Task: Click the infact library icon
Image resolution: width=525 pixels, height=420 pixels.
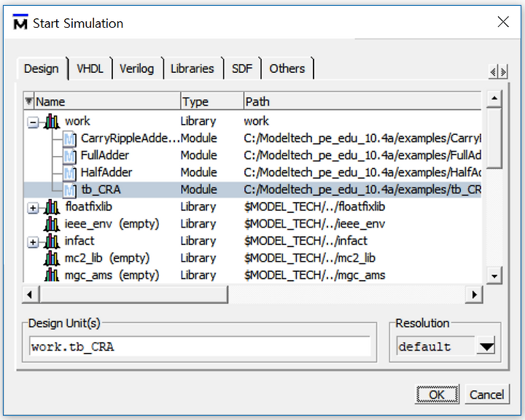Action: click(52, 241)
